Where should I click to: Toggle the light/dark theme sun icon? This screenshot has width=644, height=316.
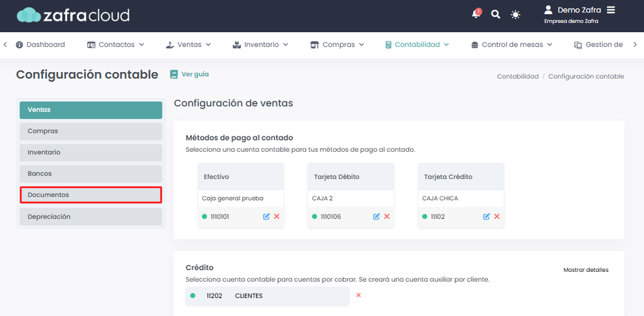(516, 14)
